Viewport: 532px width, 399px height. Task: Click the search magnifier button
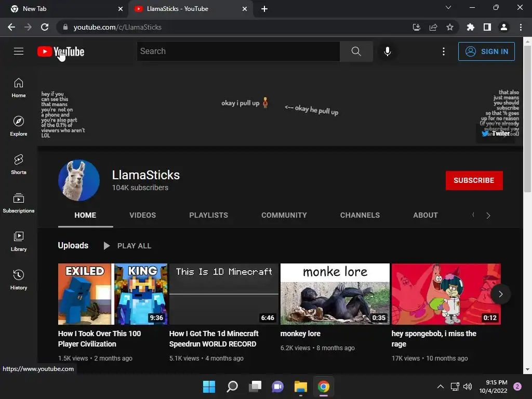(x=356, y=51)
